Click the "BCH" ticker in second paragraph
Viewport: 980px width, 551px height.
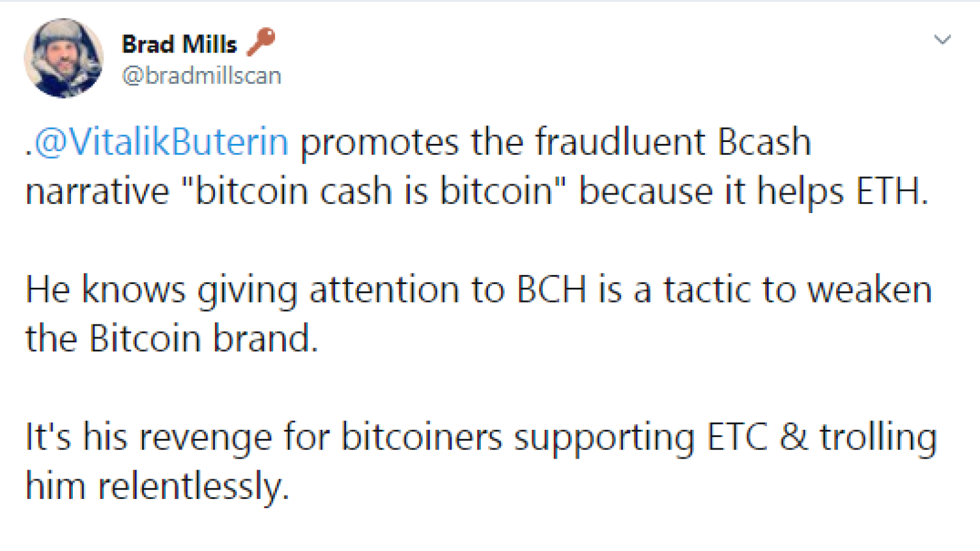click(551, 290)
